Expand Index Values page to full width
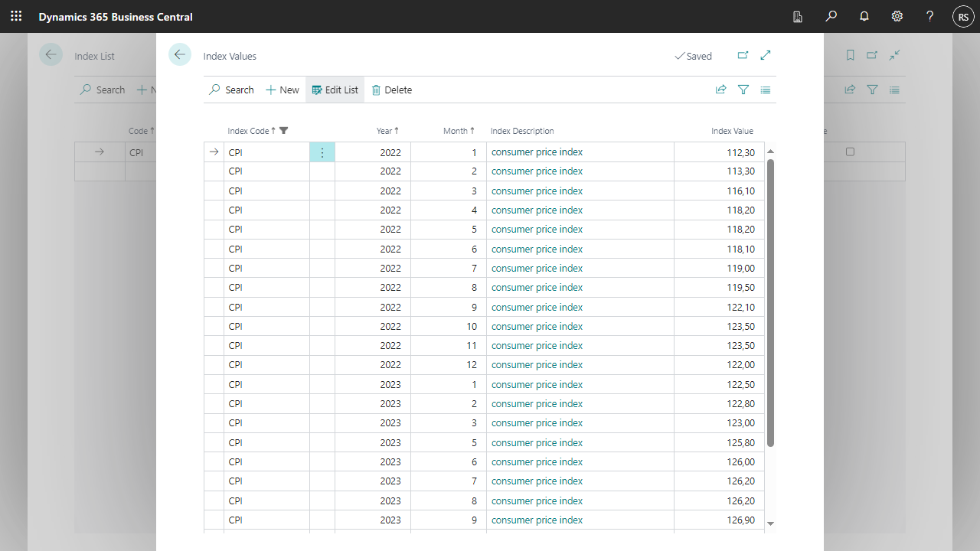The image size is (980, 551). pos(766,55)
